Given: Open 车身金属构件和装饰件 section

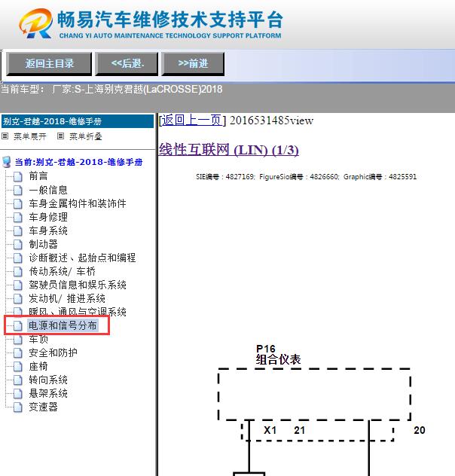Looking at the screenshot, I should 78,203.
